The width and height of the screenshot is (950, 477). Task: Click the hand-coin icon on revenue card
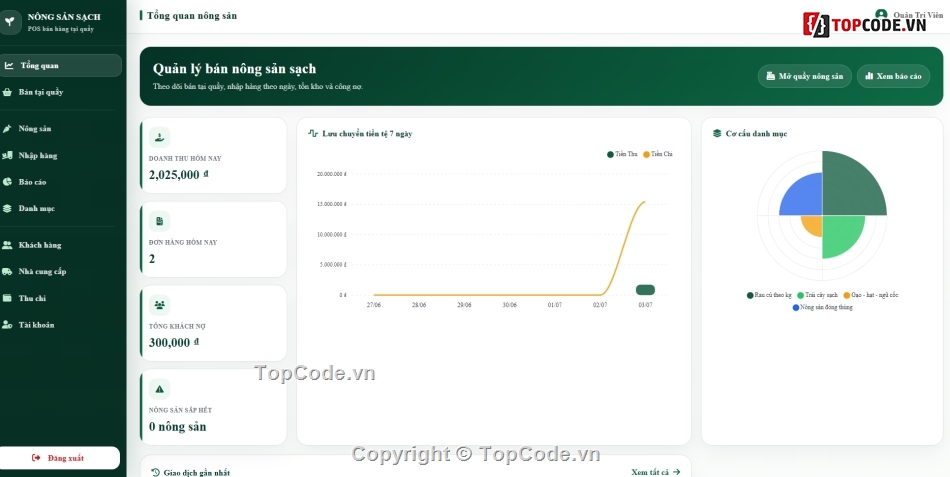(x=159, y=137)
